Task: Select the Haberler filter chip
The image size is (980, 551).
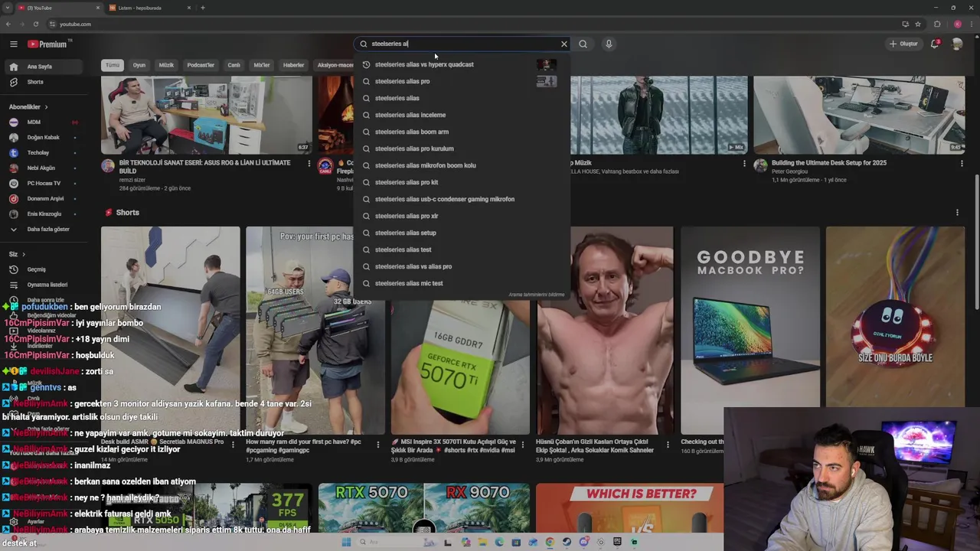Action: tap(294, 65)
